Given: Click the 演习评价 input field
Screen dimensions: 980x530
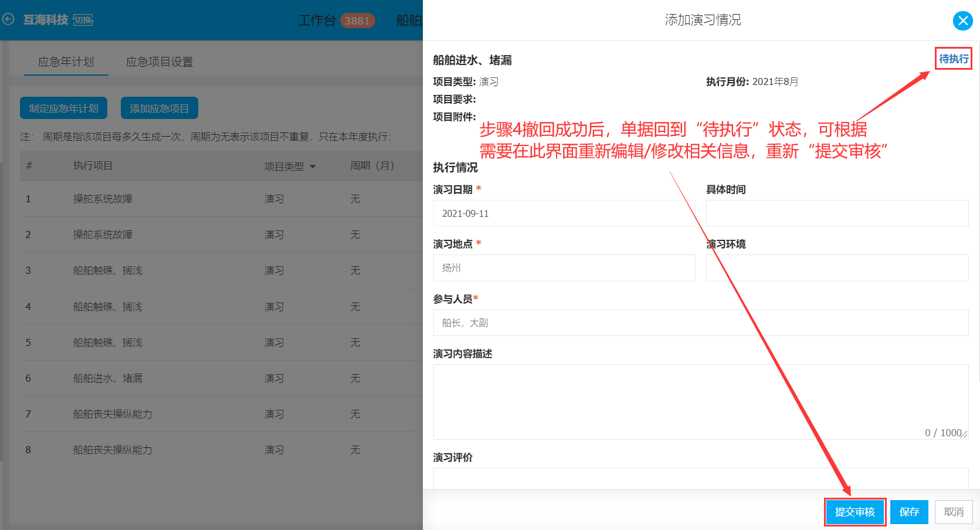Looking at the screenshot, I should coord(701,478).
